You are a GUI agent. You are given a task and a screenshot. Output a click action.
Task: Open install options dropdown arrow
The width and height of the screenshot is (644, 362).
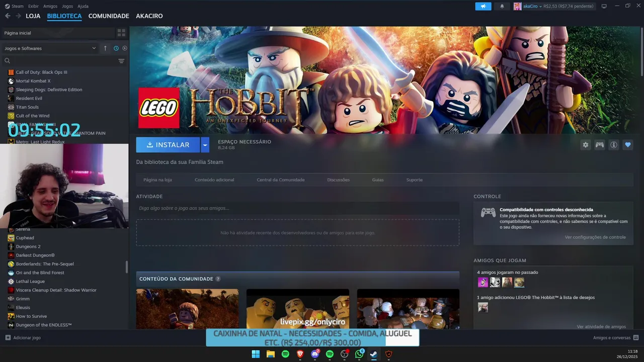pos(205,145)
